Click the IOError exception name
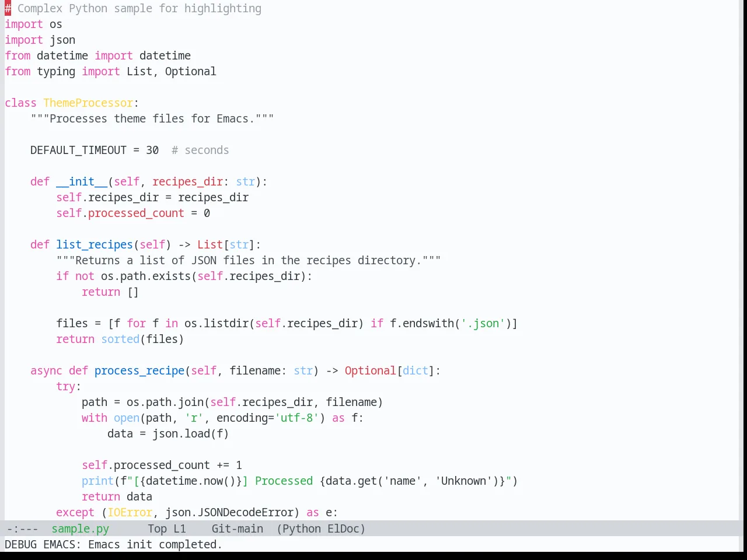 [130, 512]
